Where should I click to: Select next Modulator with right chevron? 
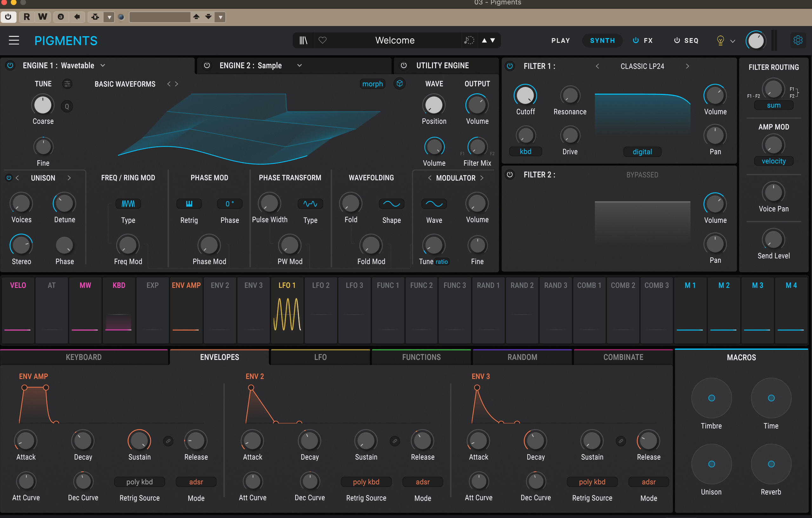[x=482, y=178]
